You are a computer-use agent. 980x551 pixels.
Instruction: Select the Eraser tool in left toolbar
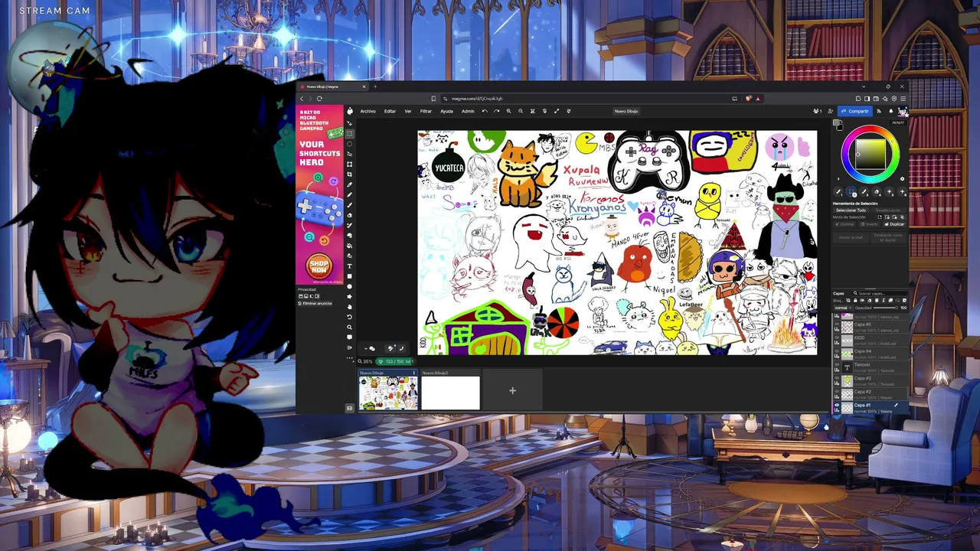point(350,215)
